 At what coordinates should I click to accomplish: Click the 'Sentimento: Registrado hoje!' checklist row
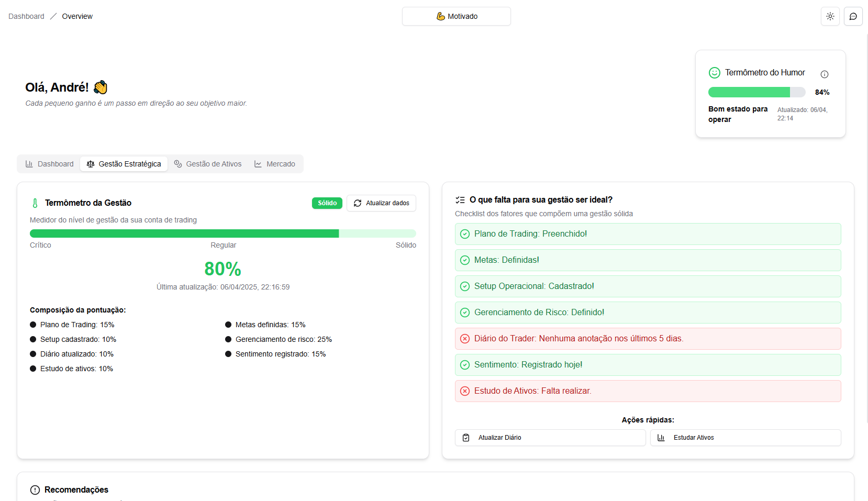(x=648, y=365)
